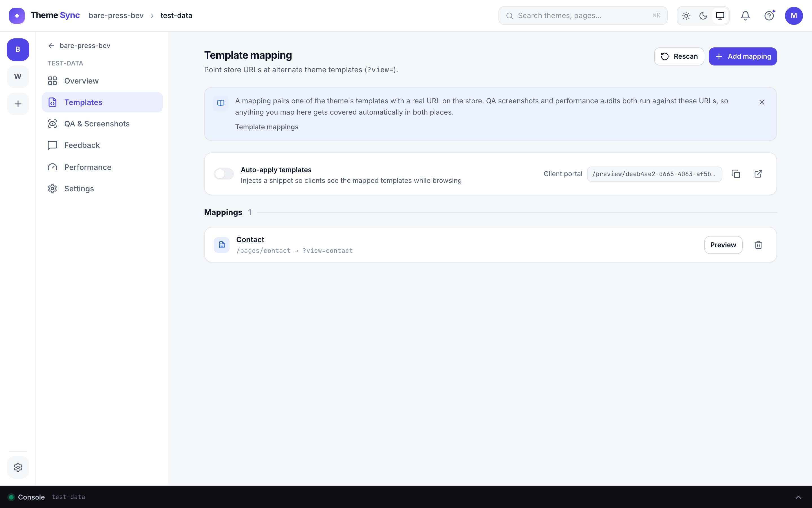The height and width of the screenshot is (508, 812).
Task: Open global settings gear at bottom left
Action: 18,467
